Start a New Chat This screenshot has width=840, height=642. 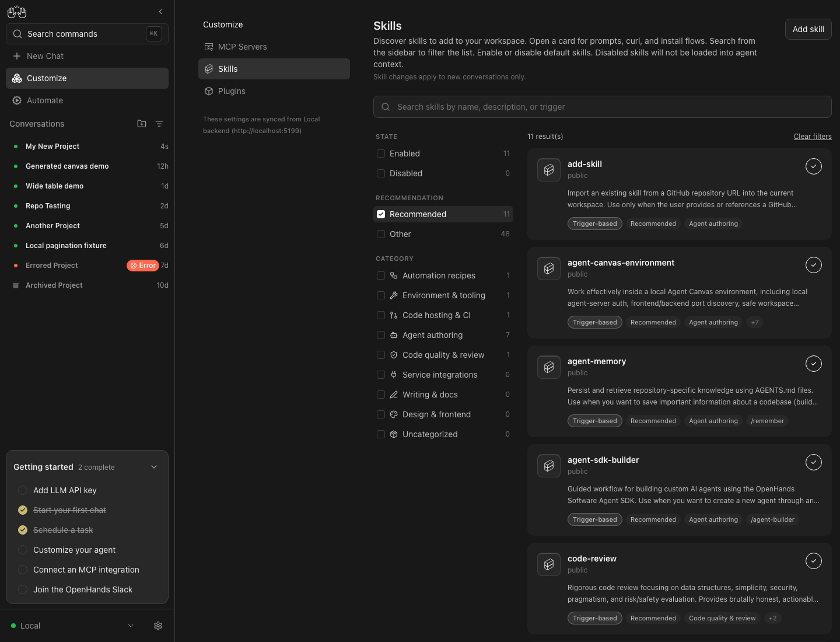87,56
